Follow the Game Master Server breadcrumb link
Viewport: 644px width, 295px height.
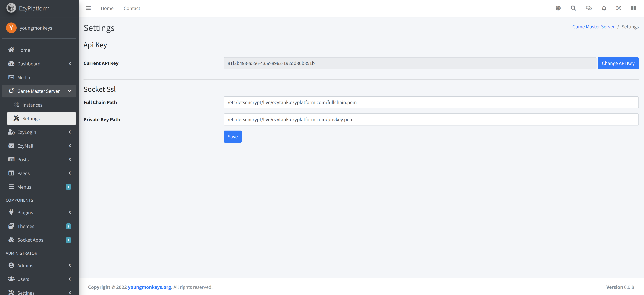click(x=593, y=26)
